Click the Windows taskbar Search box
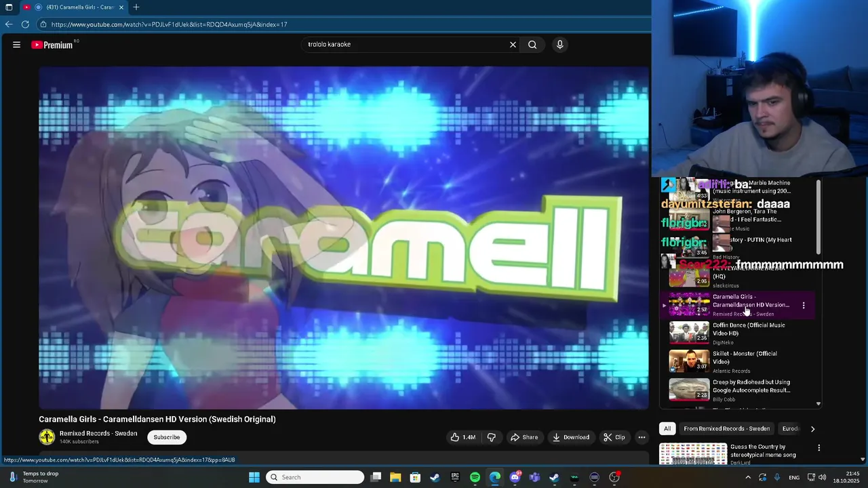868x488 pixels. click(315, 477)
